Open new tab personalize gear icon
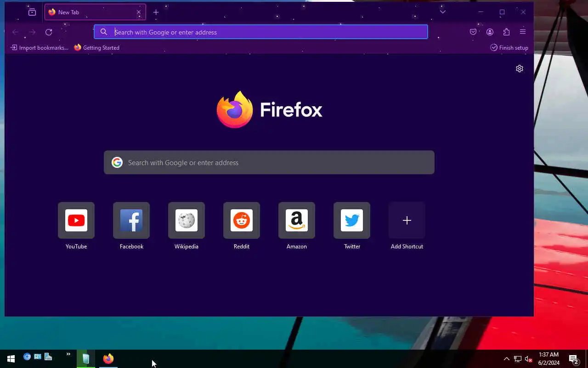 pyautogui.click(x=520, y=69)
